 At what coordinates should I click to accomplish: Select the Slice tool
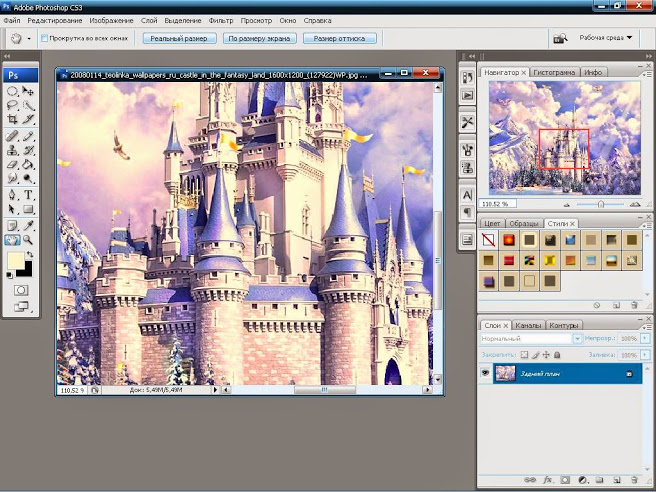coord(28,119)
